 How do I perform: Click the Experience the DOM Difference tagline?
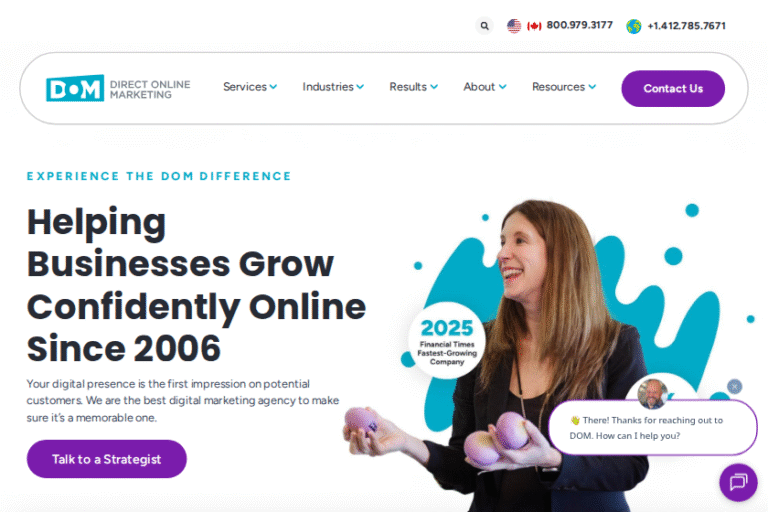pyautogui.click(x=159, y=176)
